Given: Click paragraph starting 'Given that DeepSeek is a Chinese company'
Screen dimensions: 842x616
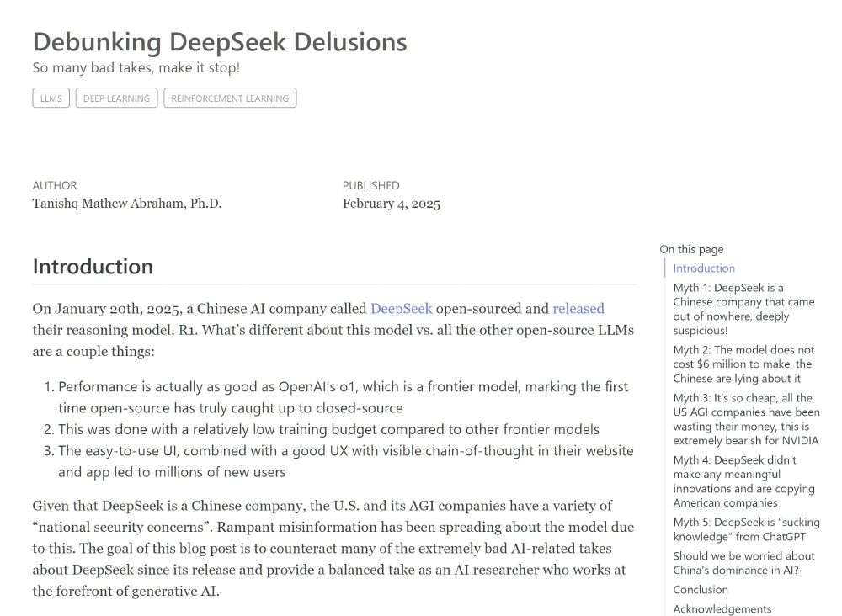Looking at the screenshot, I should click(333, 549).
